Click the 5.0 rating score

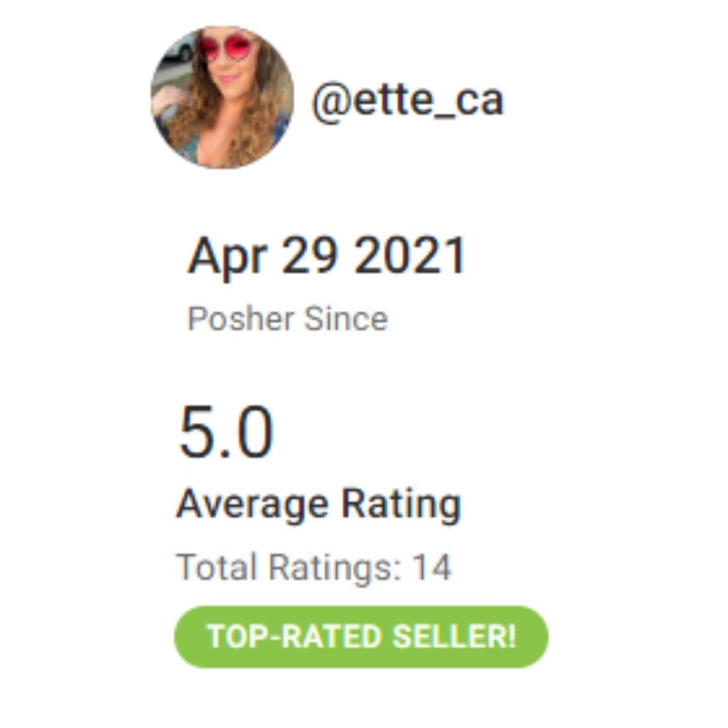click(226, 435)
